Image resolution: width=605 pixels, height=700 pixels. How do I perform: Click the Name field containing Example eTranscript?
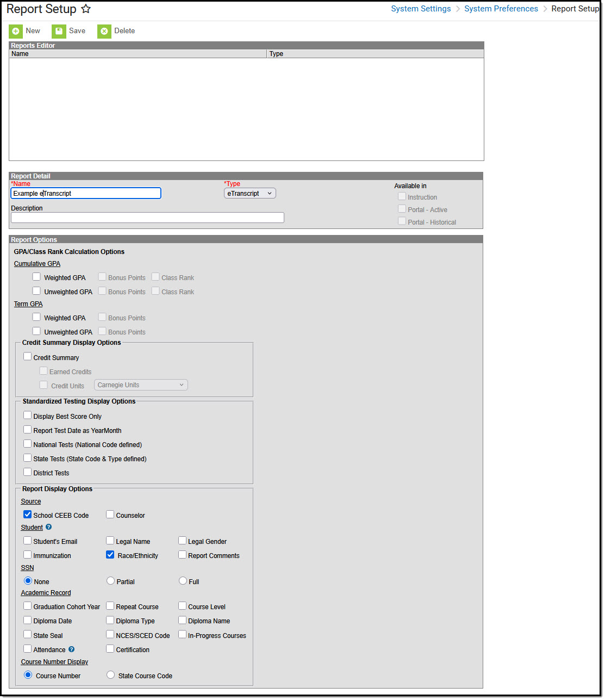(x=85, y=193)
